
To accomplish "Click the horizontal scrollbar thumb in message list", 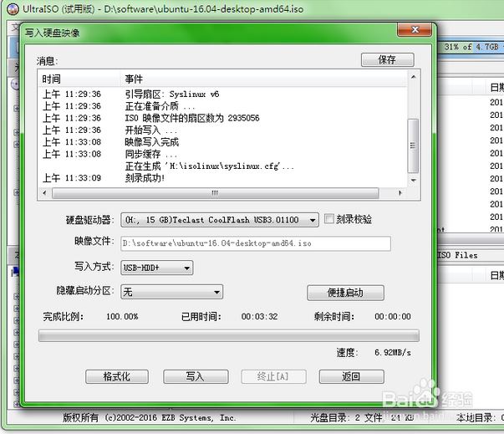I will [215, 193].
